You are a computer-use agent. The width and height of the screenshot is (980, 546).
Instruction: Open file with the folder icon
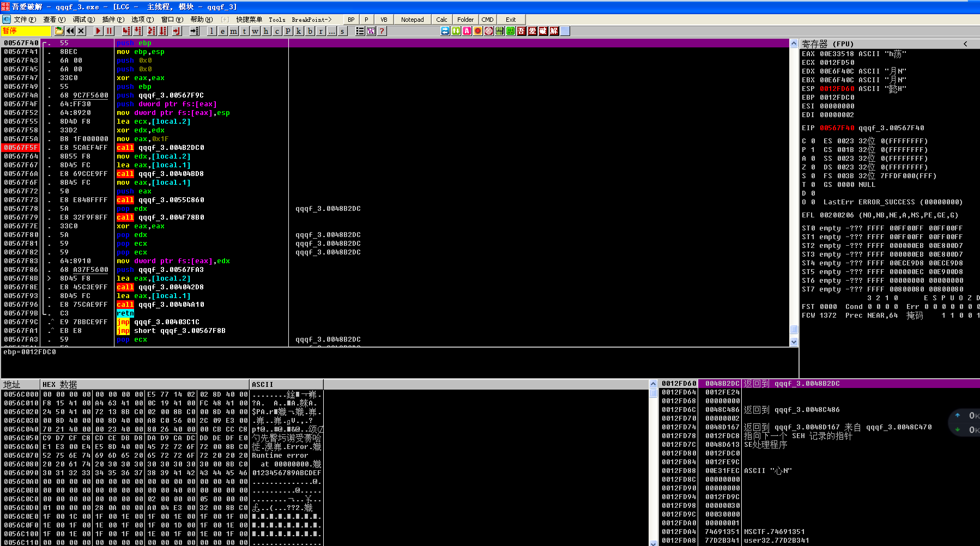pyautogui.click(x=59, y=31)
